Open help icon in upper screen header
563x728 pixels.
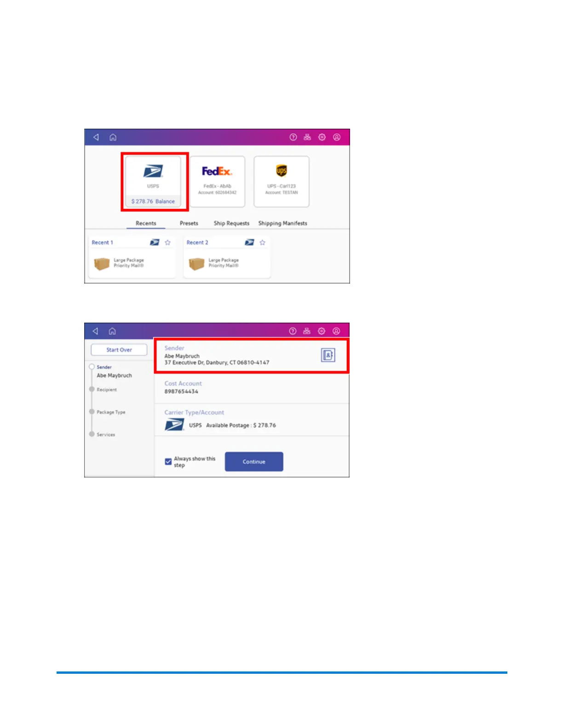(293, 137)
